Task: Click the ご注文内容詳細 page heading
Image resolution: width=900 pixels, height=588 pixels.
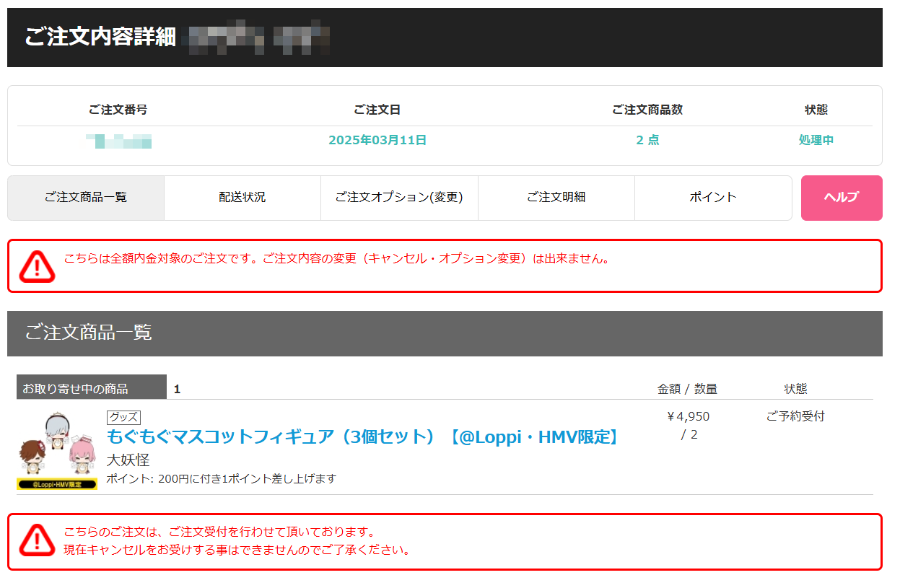Action: (x=100, y=38)
